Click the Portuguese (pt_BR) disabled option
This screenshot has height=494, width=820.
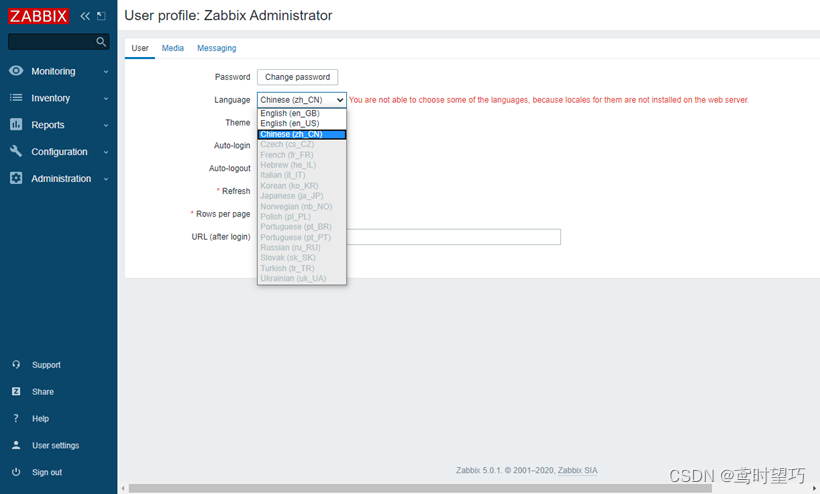(302, 227)
